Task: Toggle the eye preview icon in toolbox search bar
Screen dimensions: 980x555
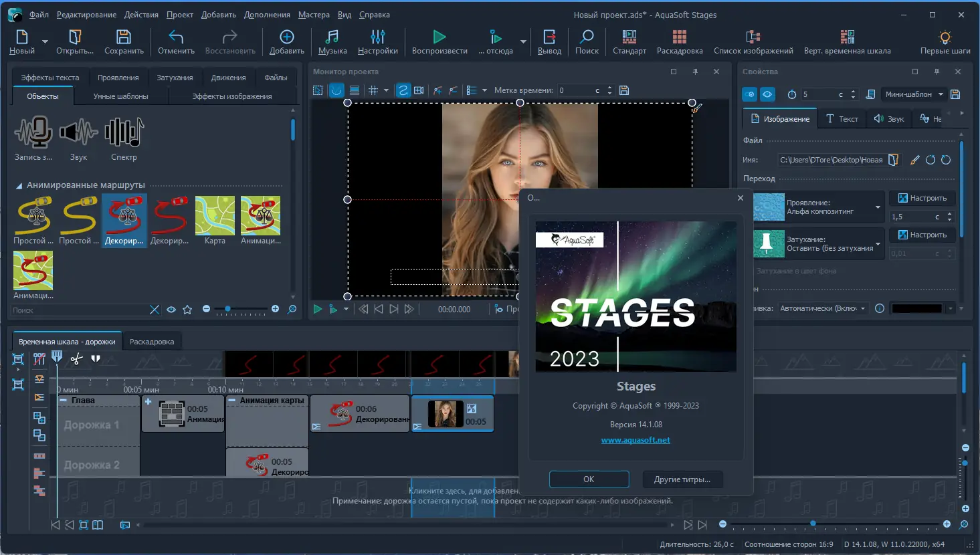Action: click(171, 310)
